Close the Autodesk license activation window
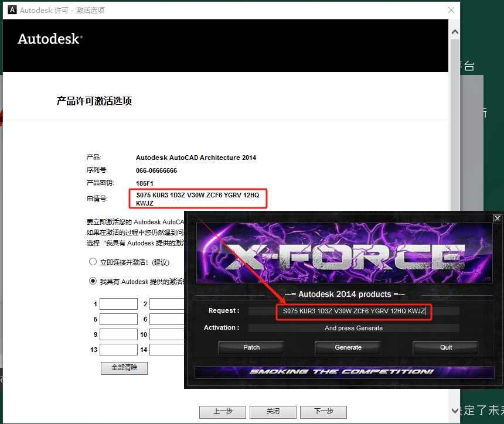This screenshot has width=504, height=424. (451, 10)
